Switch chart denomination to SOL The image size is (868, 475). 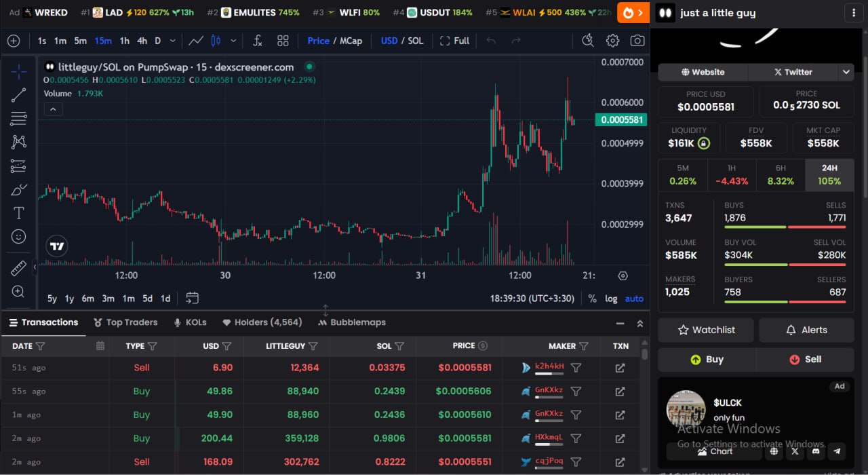pyautogui.click(x=416, y=41)
